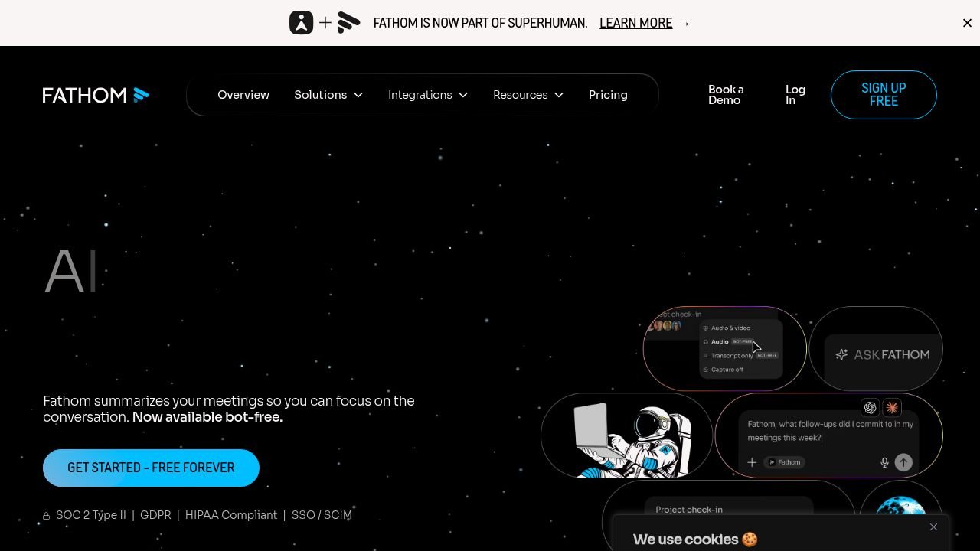Click the Sign Up Free button

click(884, 95)
